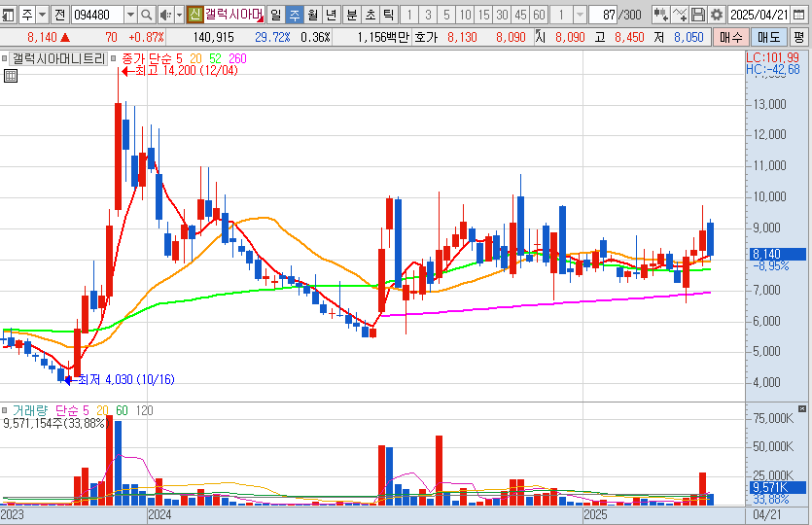Click the 거래량 volume legend label
Screen dimensions: 812x525
tap(30, 410)
